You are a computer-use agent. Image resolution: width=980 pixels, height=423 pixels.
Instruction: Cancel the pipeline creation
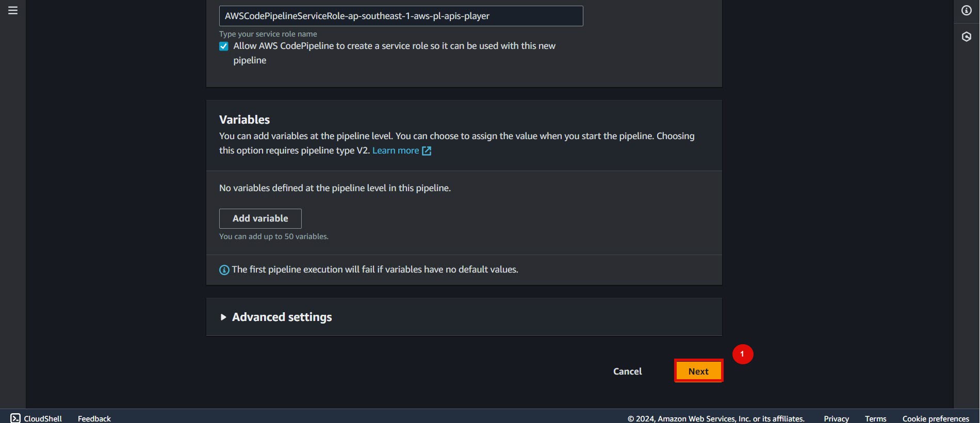coord(627,371)
